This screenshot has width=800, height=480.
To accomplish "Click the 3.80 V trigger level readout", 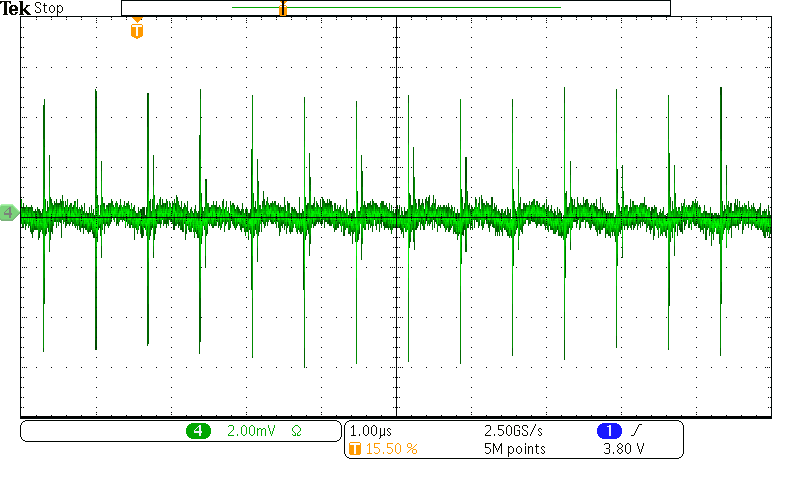I will 625,449.
